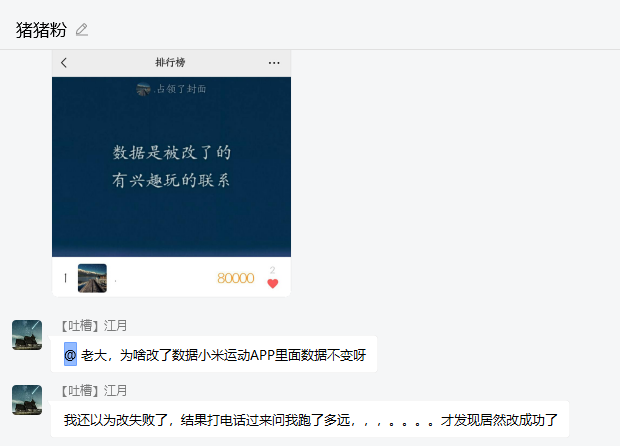Click the pier photo avatar at rank 1
Viewport: 620px width, 446px height.
[x=92, y=278]
